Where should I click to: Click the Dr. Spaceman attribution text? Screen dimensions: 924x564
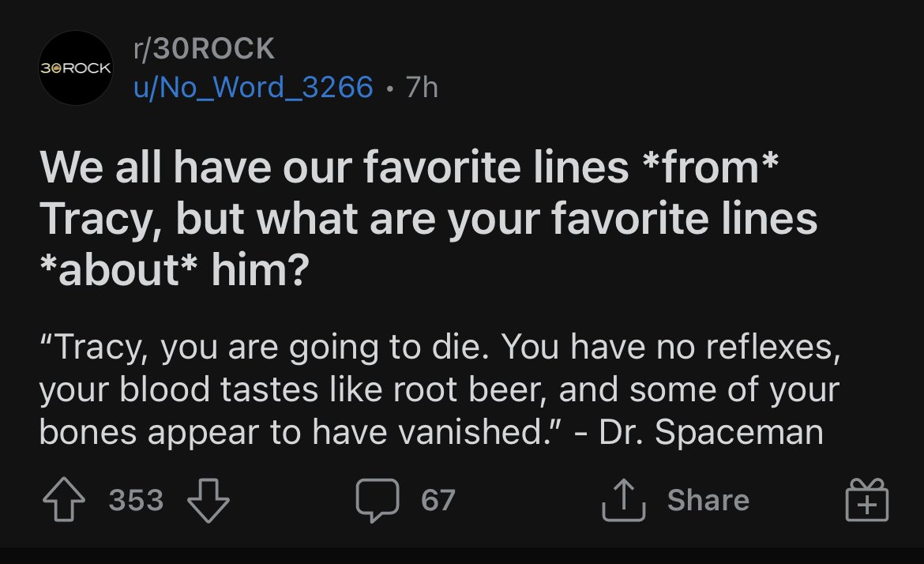pos(712,433)
